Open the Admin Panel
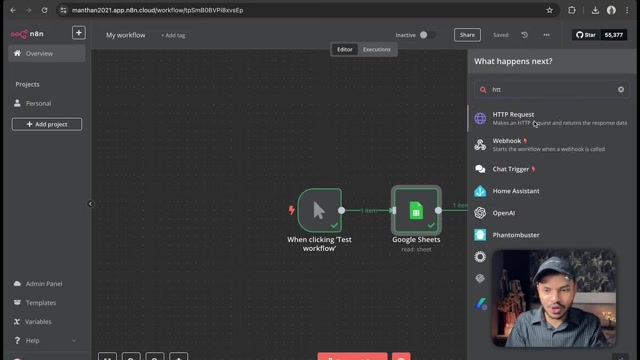This screenshot has width=640, height=360. click(44, 284)
